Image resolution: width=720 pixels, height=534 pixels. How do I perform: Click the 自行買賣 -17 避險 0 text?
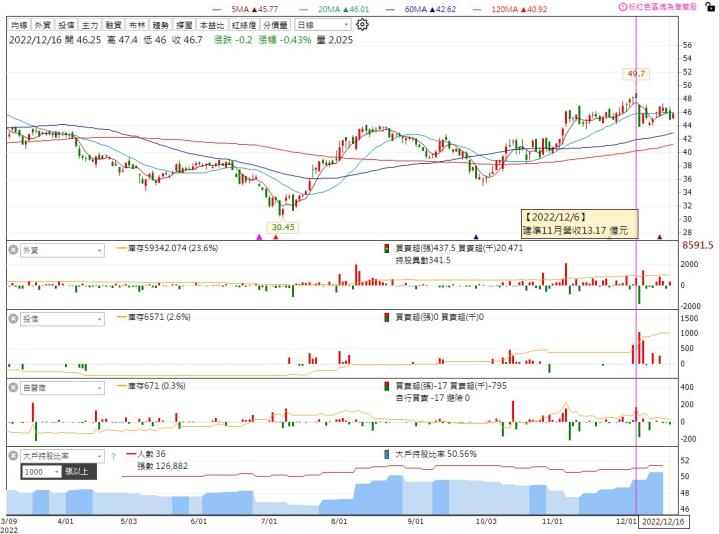coord(433,398)
